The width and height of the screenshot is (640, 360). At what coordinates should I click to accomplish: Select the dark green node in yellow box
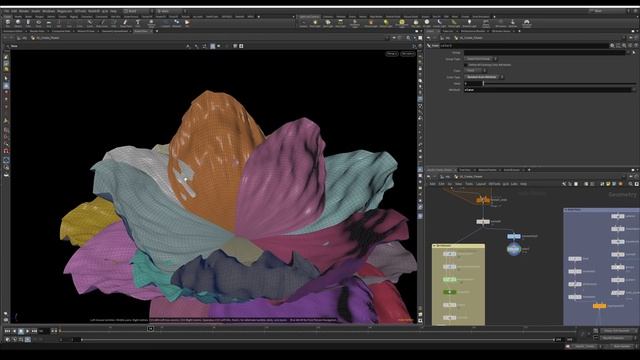coord(449,292)
